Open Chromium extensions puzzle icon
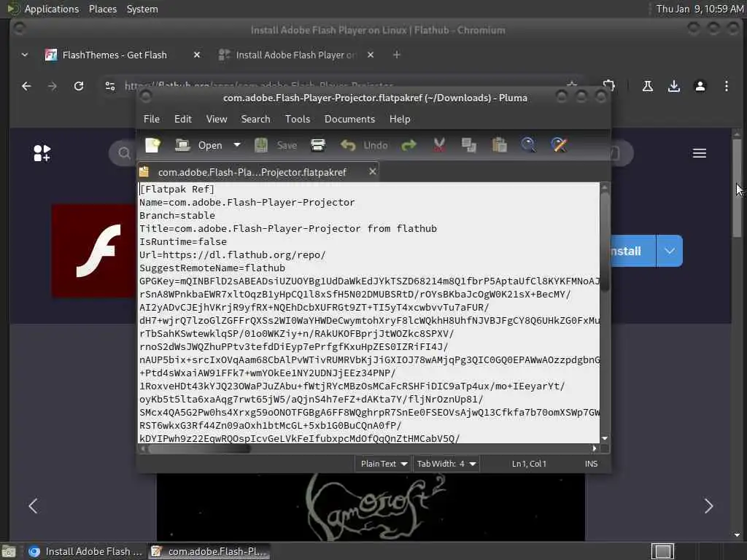747x560 pixels. tap(609, 86)
